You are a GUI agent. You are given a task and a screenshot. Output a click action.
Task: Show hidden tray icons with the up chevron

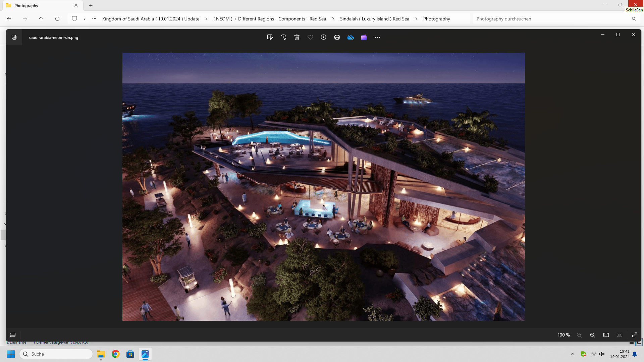point(573,354)
